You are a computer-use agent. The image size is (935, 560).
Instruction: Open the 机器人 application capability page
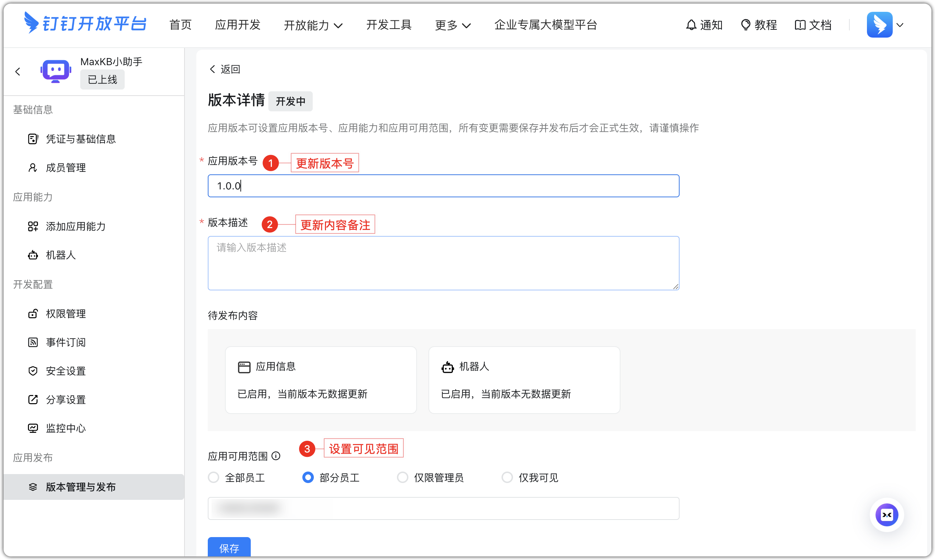tap(61, 255)
